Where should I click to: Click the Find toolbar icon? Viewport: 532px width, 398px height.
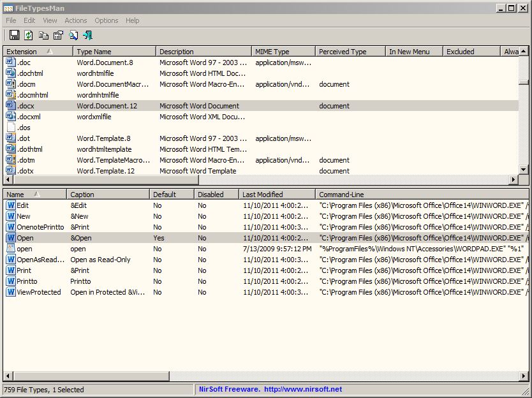72,35
